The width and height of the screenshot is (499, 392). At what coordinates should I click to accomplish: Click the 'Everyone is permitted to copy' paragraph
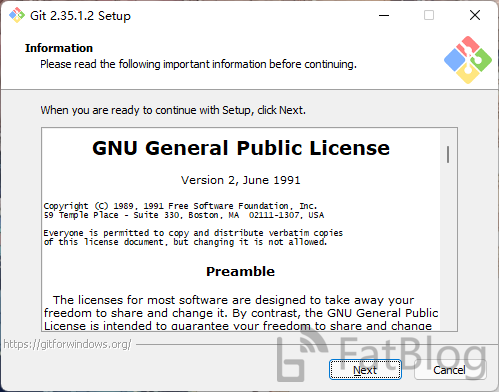click(x=193, y=237)
